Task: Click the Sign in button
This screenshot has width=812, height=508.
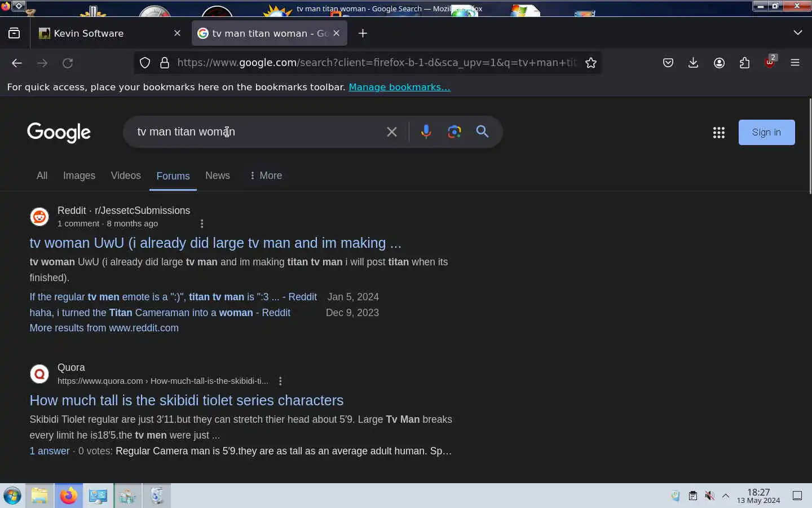Action: tap(766, 132)
